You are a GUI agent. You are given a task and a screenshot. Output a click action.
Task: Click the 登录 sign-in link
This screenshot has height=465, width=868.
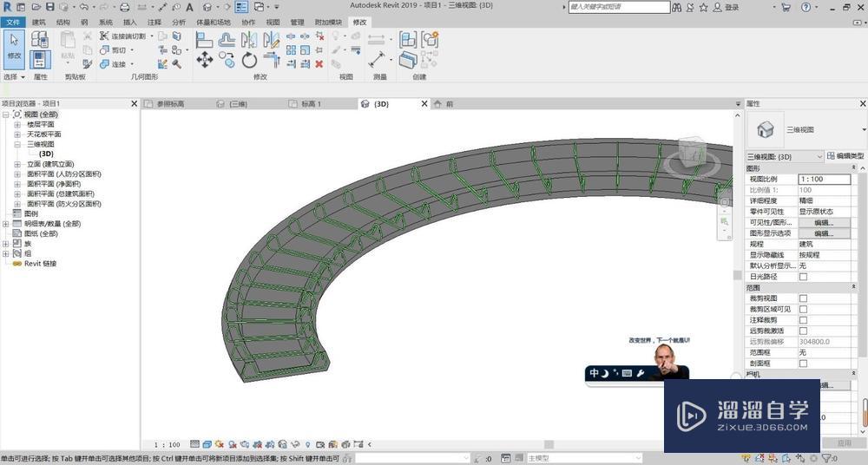coord(732,7)
